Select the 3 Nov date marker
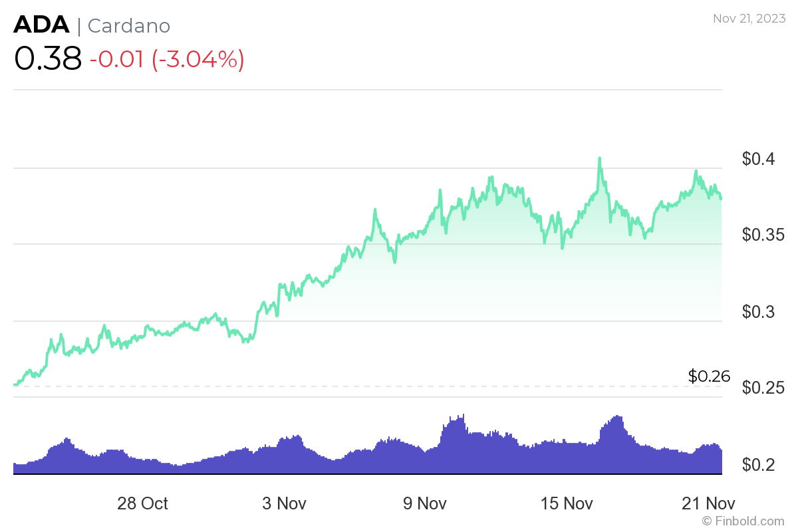 tap(284, 503)
